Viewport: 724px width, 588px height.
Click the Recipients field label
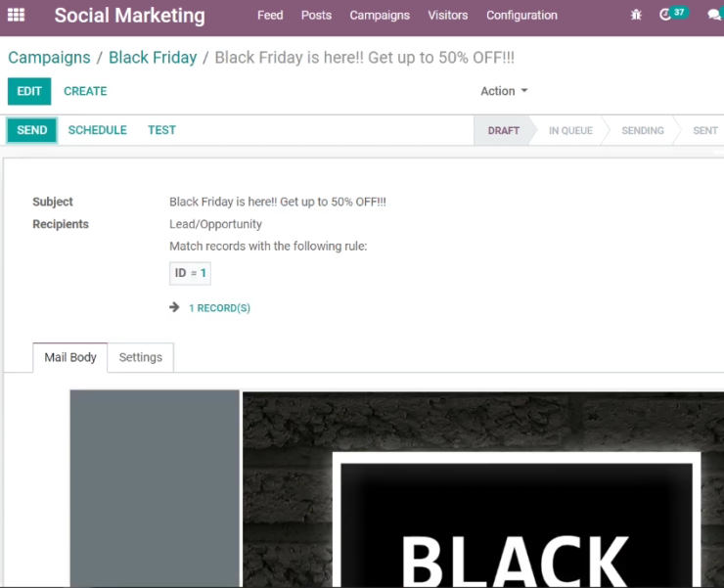(x=61, y=224)
